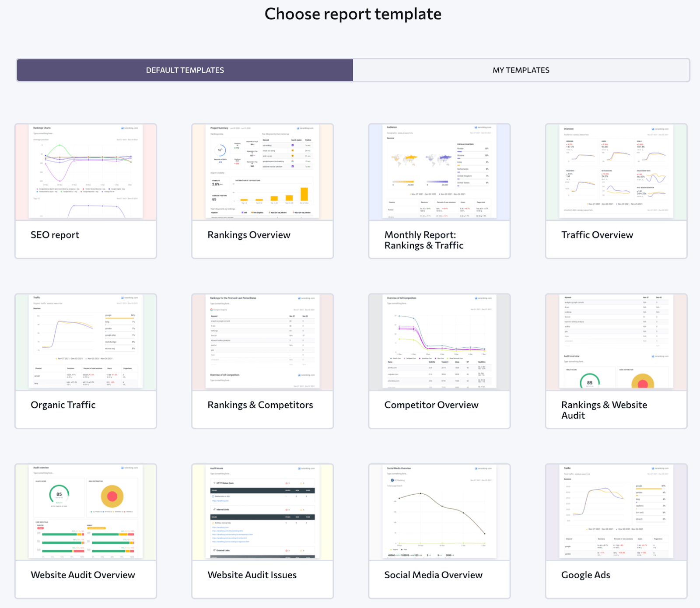Select the Rankings Overview template preview
The width and height of the screenshot is (700, 608).
(x=262, y=173)
